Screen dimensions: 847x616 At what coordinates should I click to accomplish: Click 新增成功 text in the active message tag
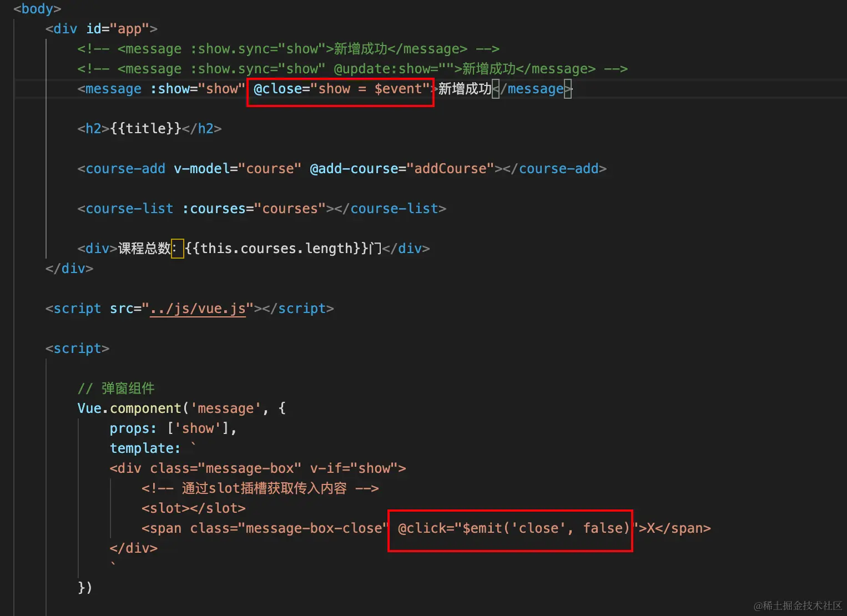tap(465, 89)
